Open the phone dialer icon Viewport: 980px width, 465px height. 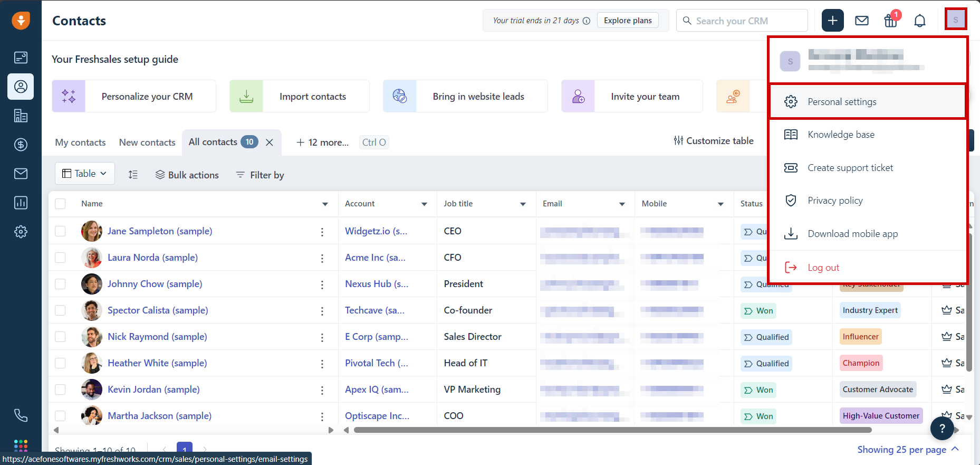pyautogui.click(x=21, y=415)
